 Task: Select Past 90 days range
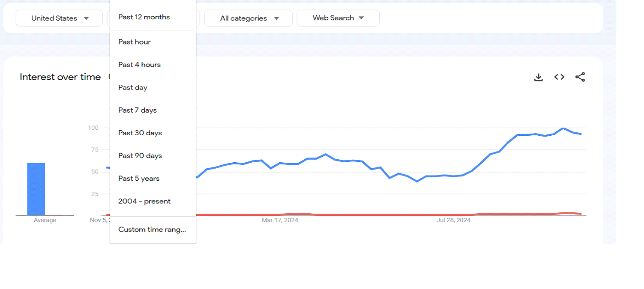pos(140,155)
